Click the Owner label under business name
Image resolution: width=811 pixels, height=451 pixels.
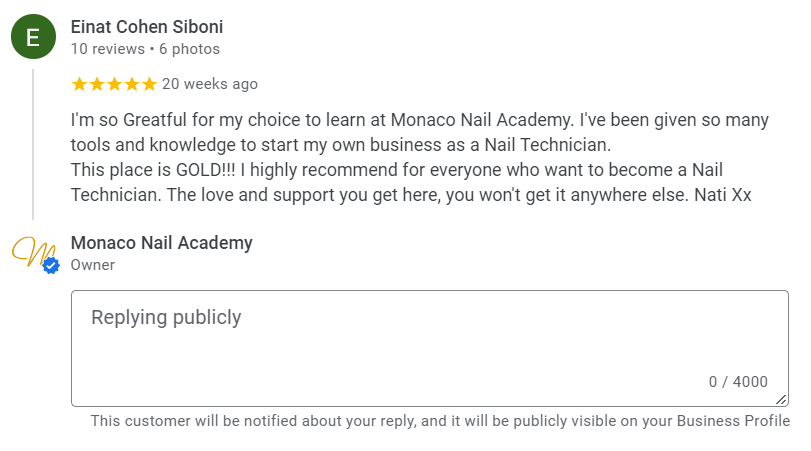[x=93, y=265]
